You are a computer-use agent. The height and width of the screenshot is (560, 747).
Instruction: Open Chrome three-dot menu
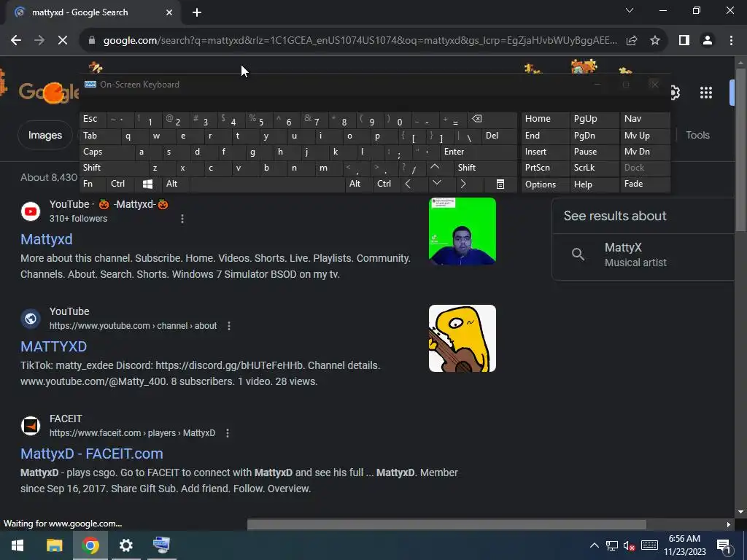tap(731, 41)
